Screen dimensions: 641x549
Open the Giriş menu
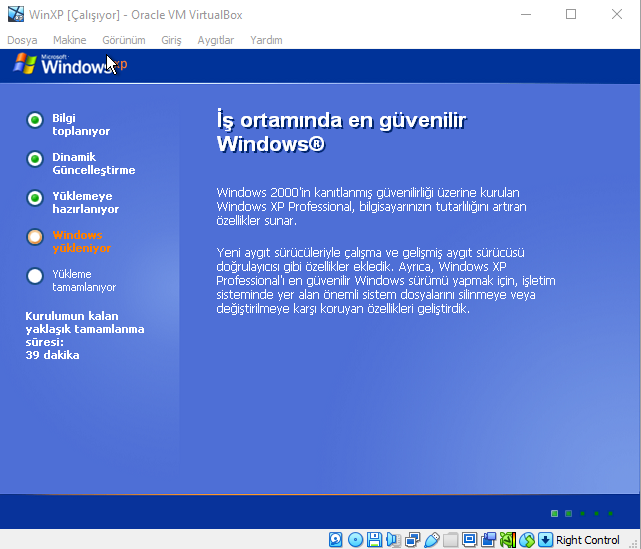point(171,40)
